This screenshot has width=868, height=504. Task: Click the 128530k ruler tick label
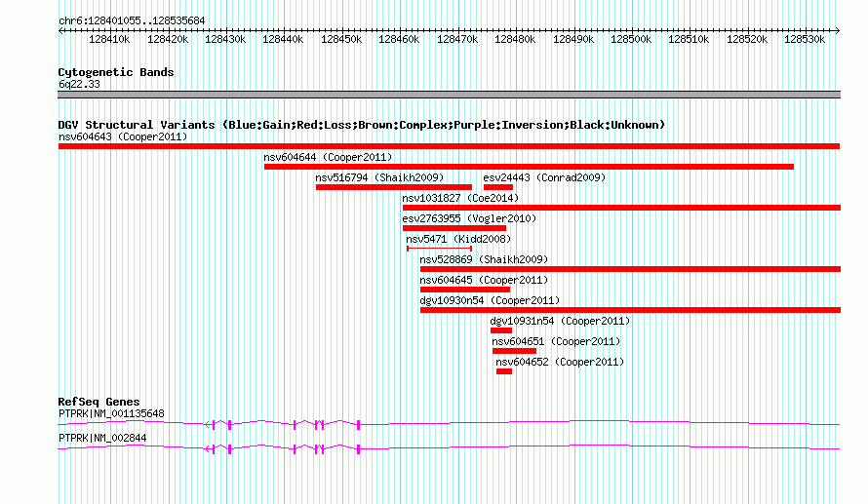805,39
